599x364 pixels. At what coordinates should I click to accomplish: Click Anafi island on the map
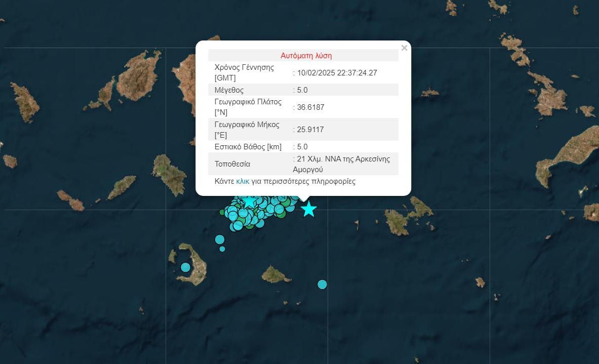point(275,274)
